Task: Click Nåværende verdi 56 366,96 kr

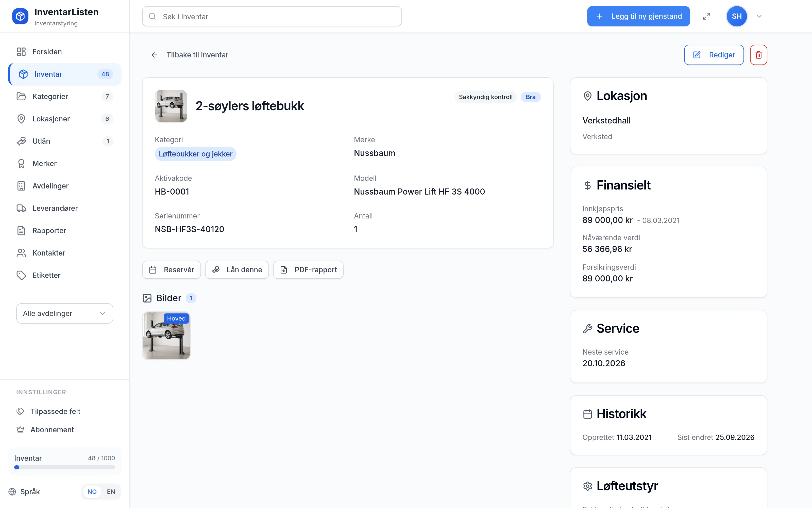Action: [x=607, y=249]
